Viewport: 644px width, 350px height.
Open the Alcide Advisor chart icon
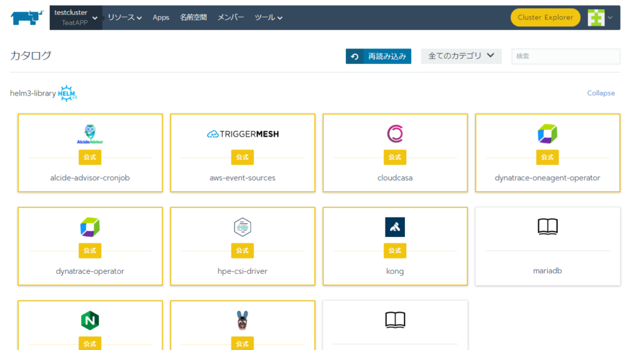point(90,133)
